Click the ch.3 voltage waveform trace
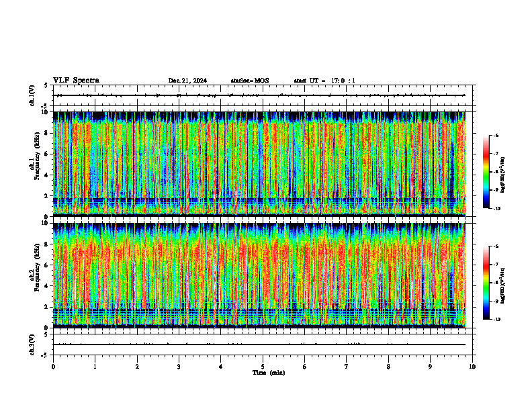The image size is (532, 411). tap(259, 345)
